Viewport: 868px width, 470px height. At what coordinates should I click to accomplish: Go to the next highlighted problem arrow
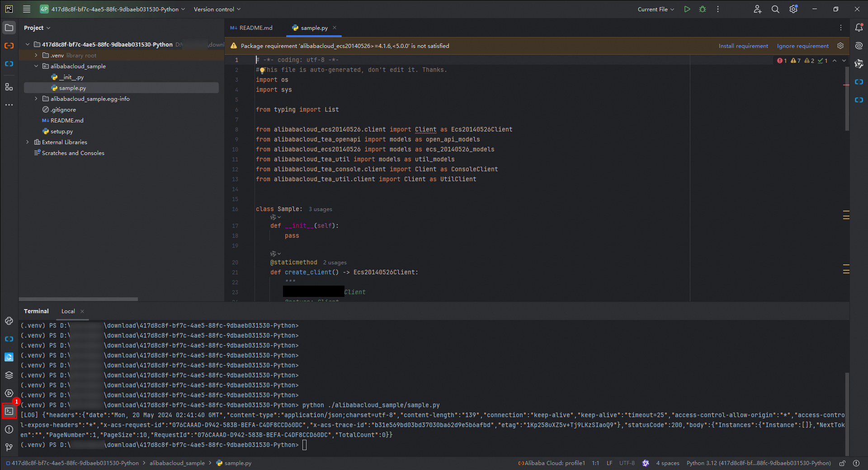click(x=844, y=61)
